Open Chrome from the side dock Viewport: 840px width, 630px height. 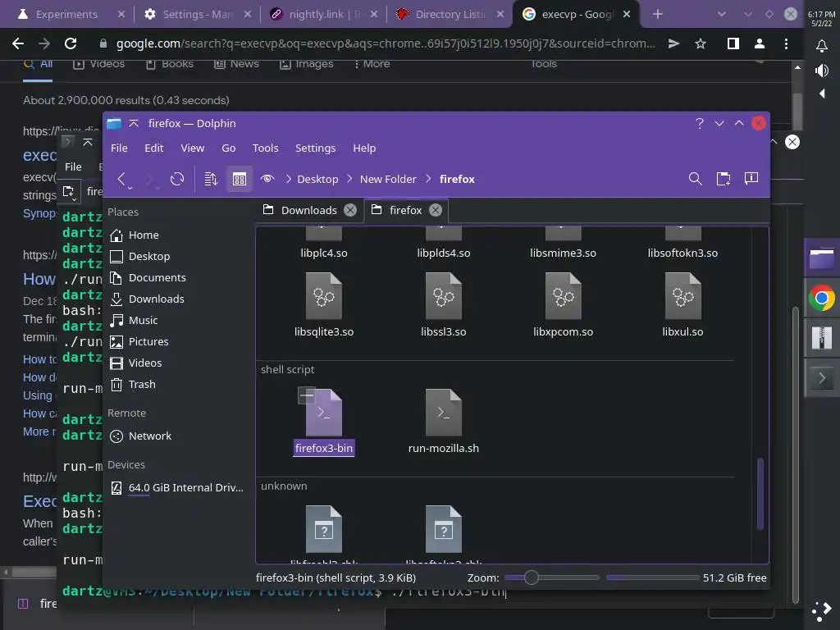coord(822,299)
